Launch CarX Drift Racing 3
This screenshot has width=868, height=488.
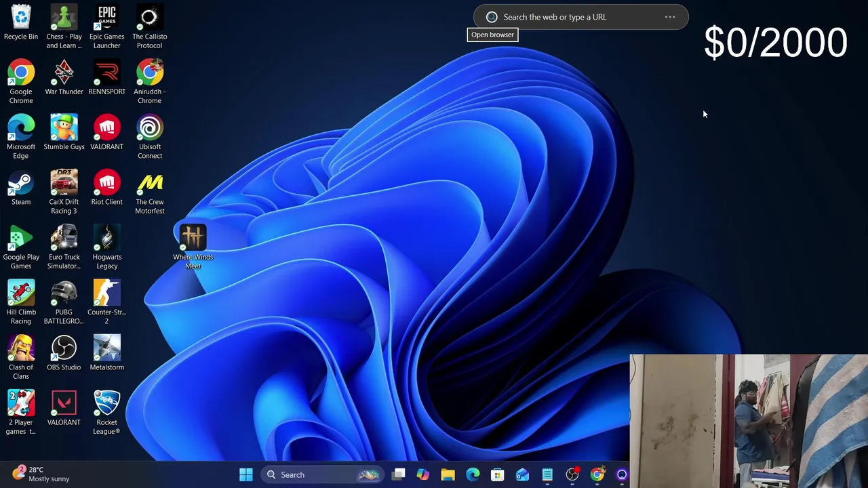click(64, 192)
